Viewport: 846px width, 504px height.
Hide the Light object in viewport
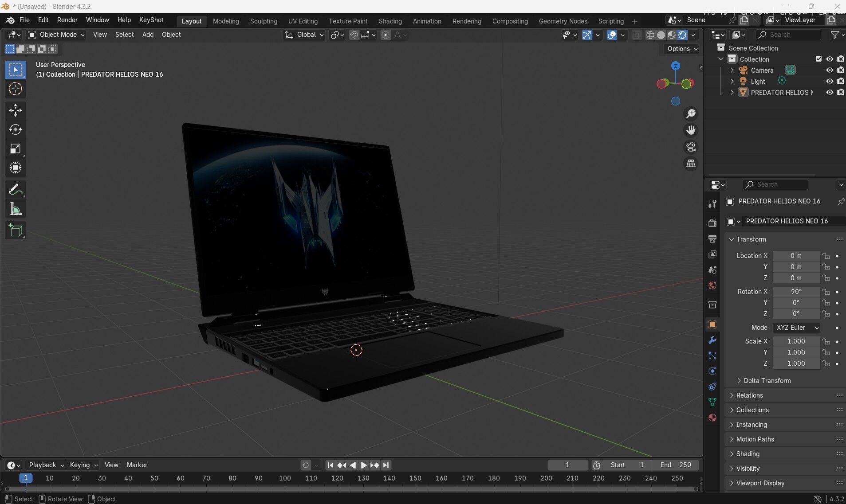(830, 81)
